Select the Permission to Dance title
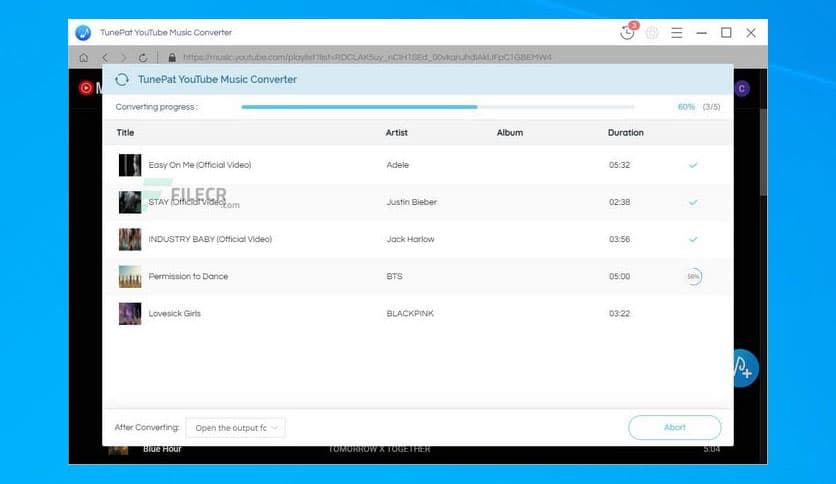 [x=188, y=276]
